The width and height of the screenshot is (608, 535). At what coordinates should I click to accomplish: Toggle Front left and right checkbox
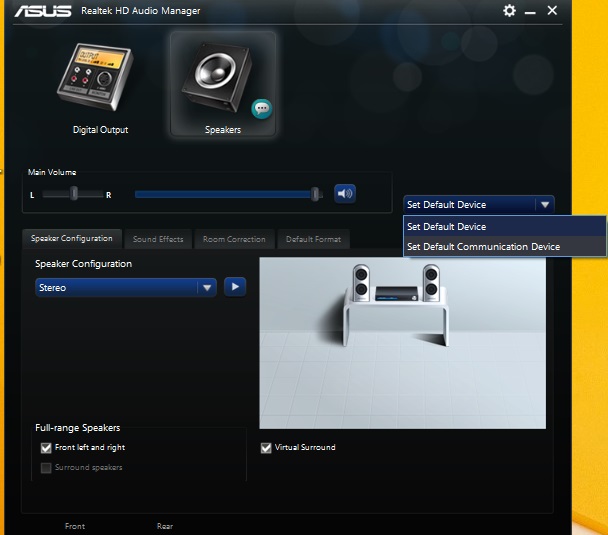[46, 448]
